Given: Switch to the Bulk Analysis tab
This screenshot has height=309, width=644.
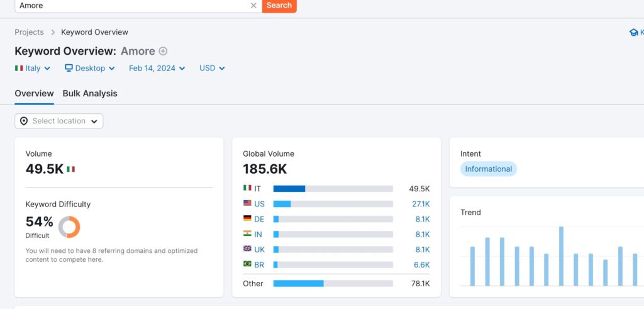Looking at the screenshot, I should tap(90, 93).
